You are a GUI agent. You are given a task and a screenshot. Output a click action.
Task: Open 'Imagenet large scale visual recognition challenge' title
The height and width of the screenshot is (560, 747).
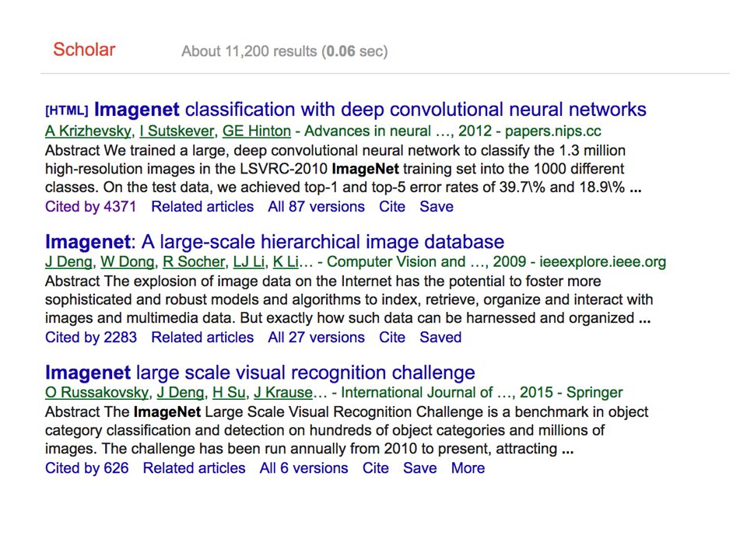[x=260, y=373]
